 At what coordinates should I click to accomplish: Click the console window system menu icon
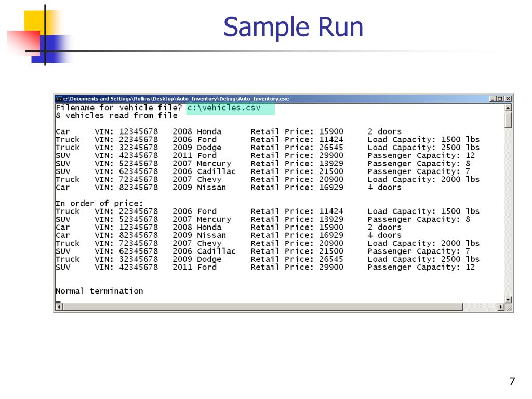point(59,99)
